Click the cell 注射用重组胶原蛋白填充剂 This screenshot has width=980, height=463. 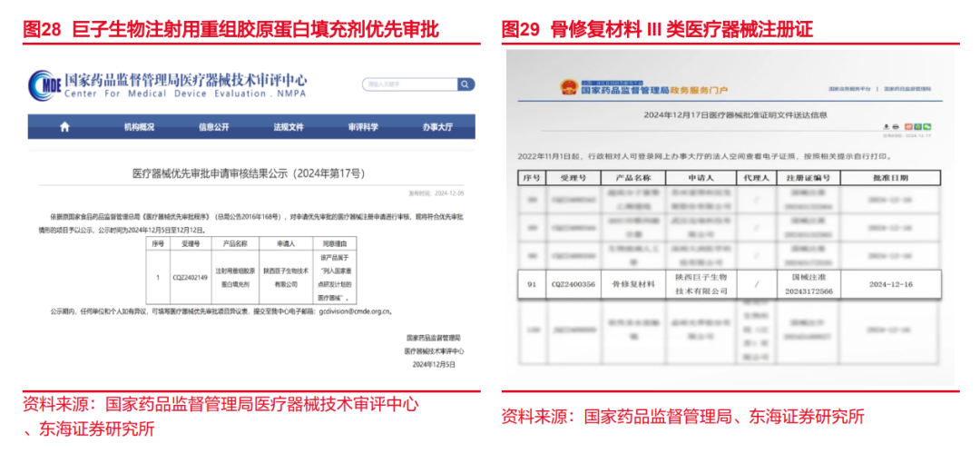pos(236,277)
